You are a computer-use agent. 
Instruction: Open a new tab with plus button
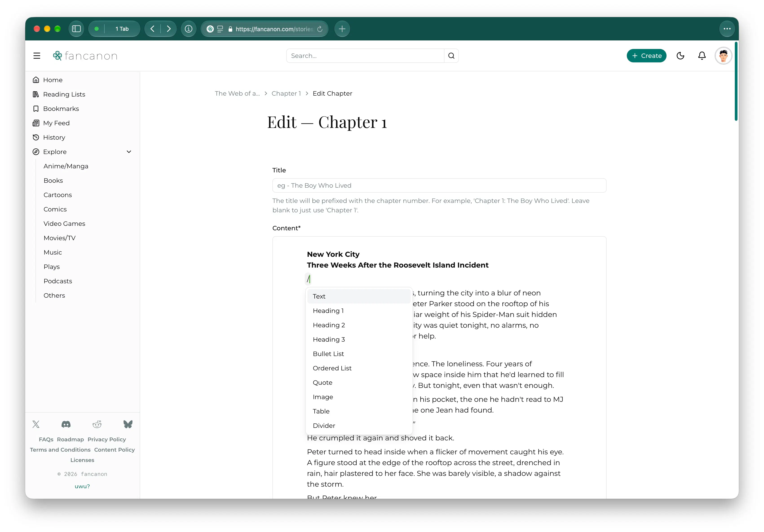(342, 29)
